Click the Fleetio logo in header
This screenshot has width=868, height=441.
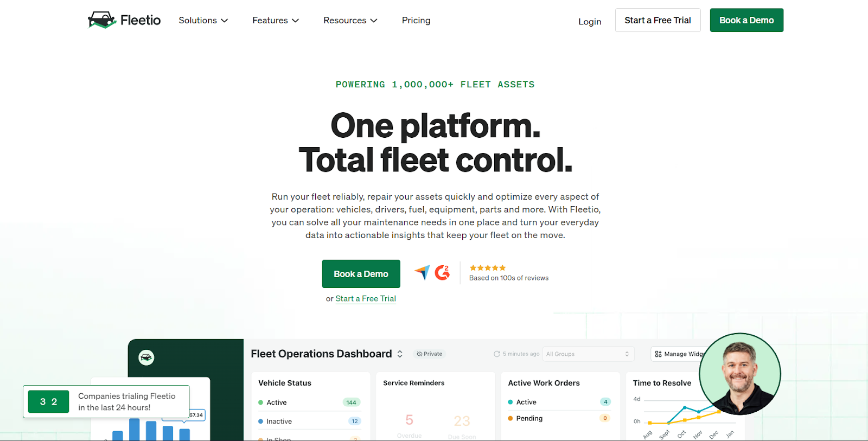pyautogui.click(x=124, y=20)
